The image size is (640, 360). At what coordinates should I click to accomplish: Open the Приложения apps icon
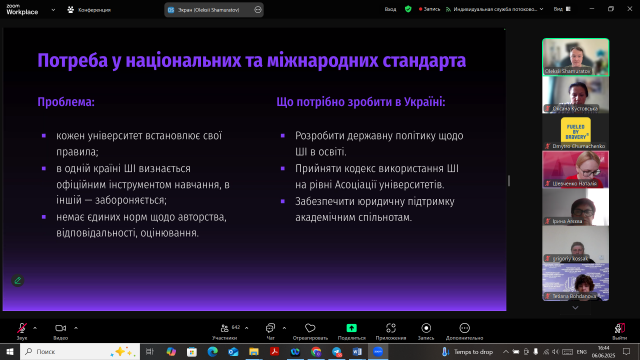click(391, 328)
